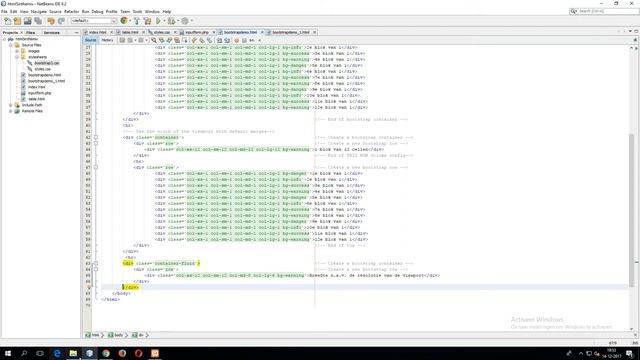
Task: Open the Tools menu
Action: coord(138,11)
